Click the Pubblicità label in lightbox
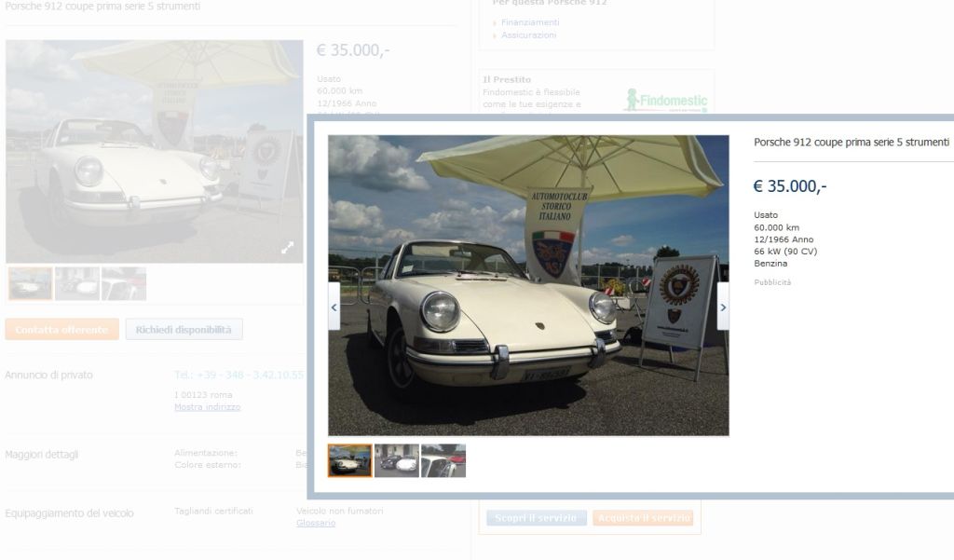 click(772, 282)
